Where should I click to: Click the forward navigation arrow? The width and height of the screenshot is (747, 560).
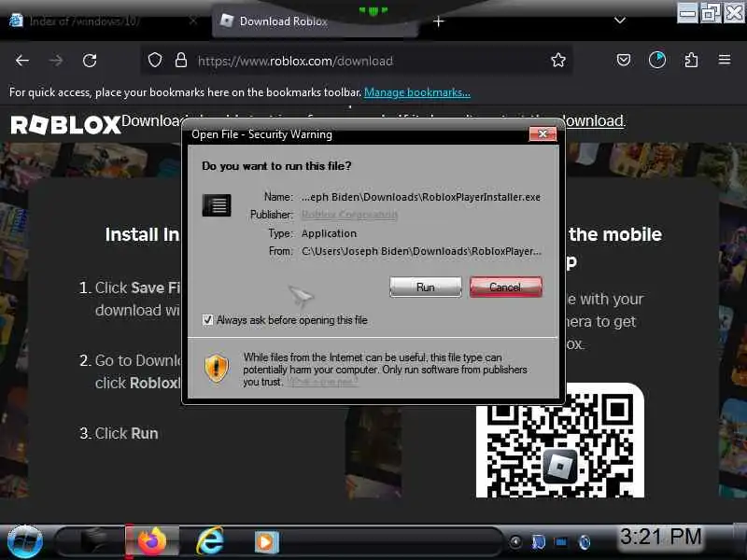tap(56, 61)
